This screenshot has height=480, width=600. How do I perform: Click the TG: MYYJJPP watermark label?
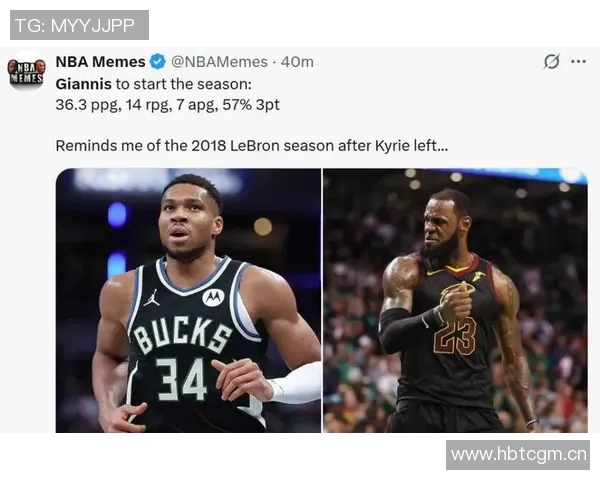pyautogui.click(x=79, y=25)
